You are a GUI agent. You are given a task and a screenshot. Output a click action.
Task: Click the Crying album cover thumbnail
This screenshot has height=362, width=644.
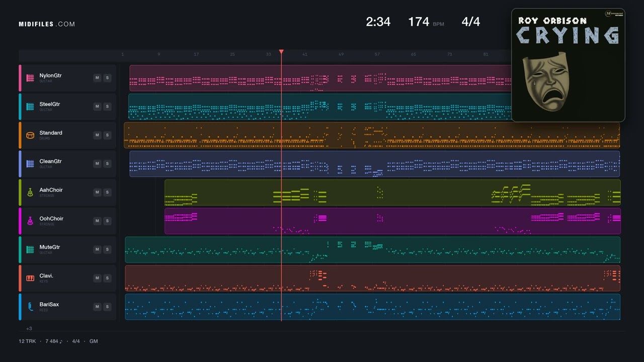coord(568,65)
